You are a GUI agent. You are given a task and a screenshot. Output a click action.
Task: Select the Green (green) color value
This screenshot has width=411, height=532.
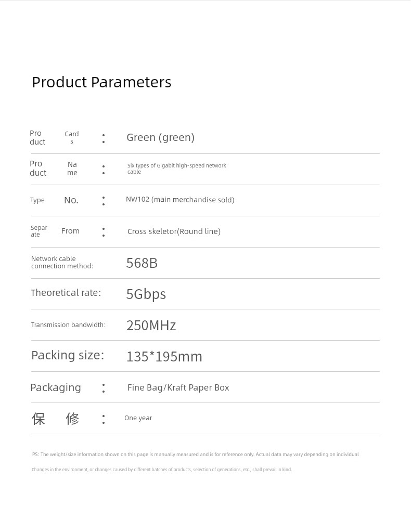(161, 137)
